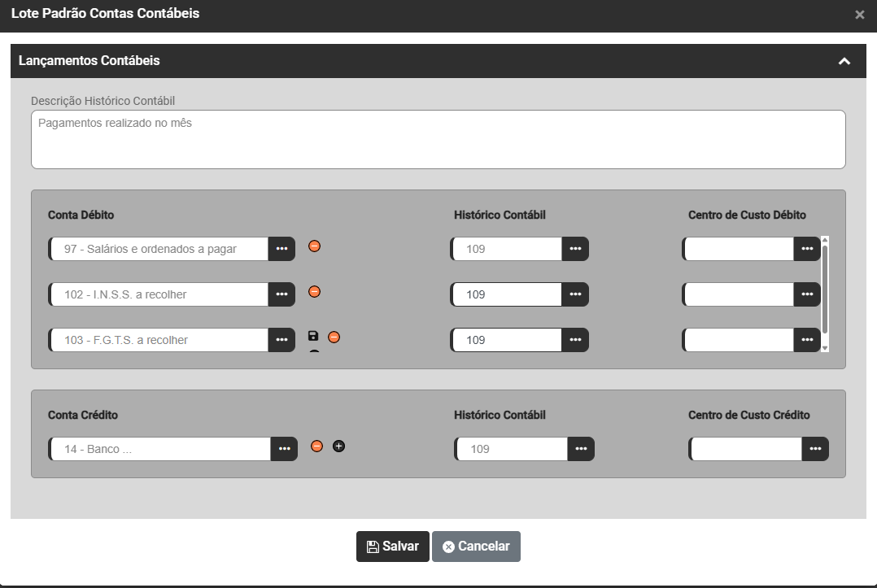Click the Lançamentos Contábeis header title
The height and width of the screenshot is (588, 877).
(89, 61)
